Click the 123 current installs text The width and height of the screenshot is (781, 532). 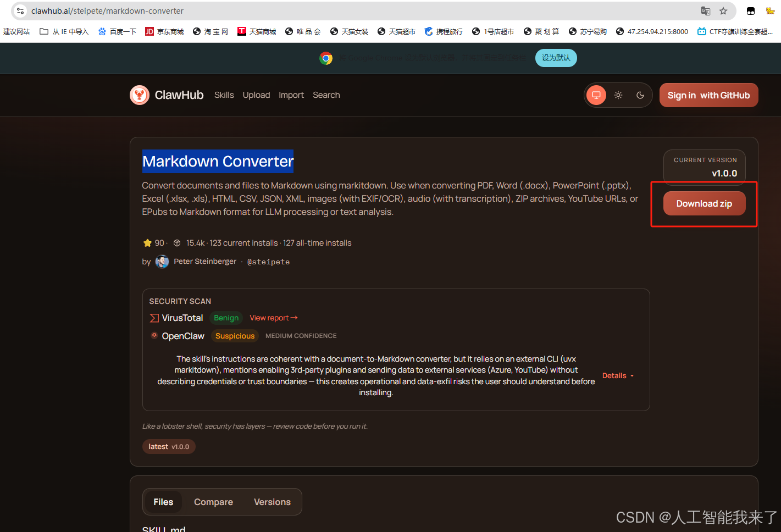click(243, 243)
